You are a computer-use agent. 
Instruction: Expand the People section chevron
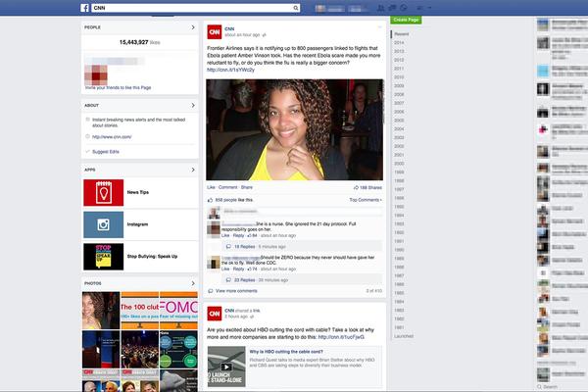click(x=193, y=27)
